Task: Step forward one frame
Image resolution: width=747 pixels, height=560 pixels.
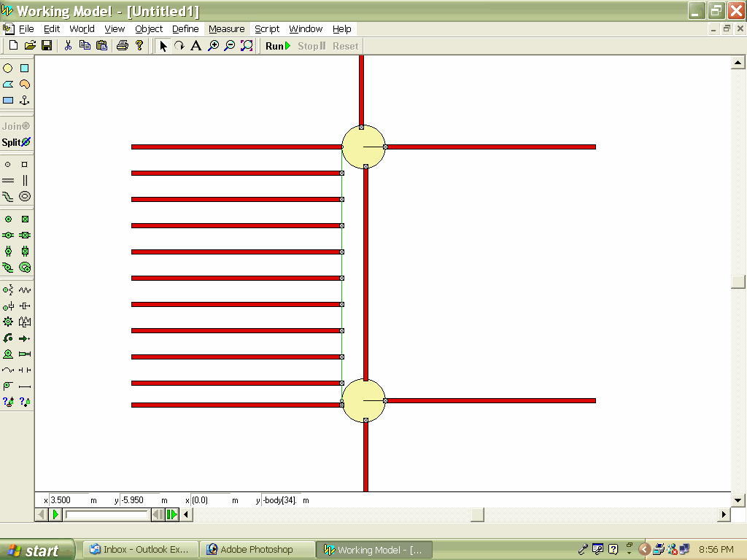Action: [172, 515]
